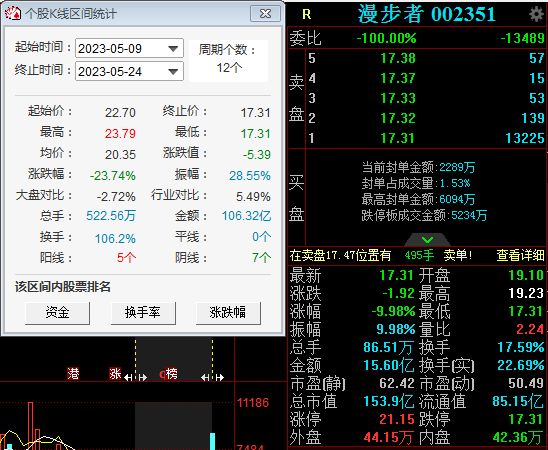Click the 涨幅 value -9.98%
The width and height of the screenshot is (548, 450).
[393, 311]
